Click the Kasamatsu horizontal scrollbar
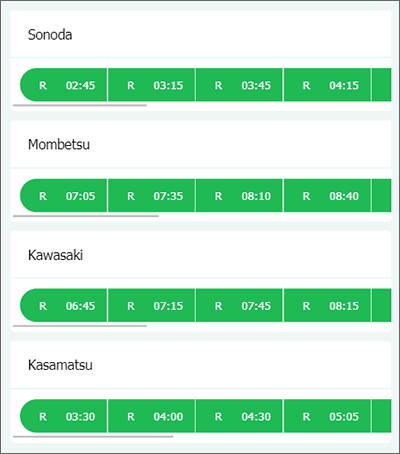Screen dimensions: 400x454 pyautogui.click(x=93, y=436)
